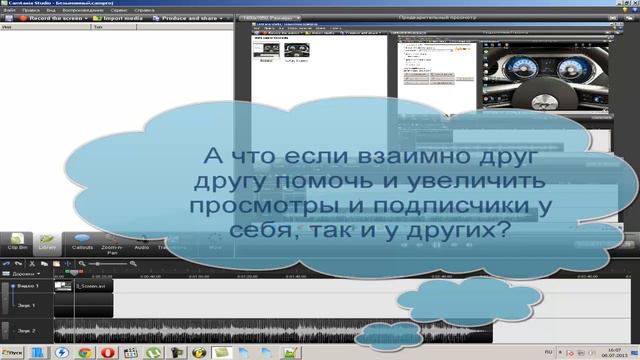Click the system tray clock
Viewport: 640px width, 360px height.
(x=614, y=353)
